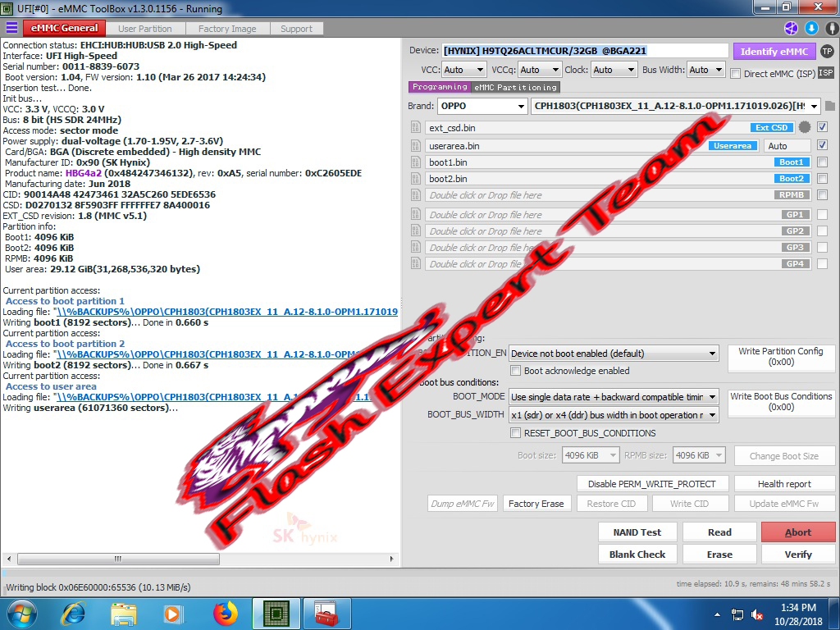Check the GP1 row checkbox

point(822,214)
